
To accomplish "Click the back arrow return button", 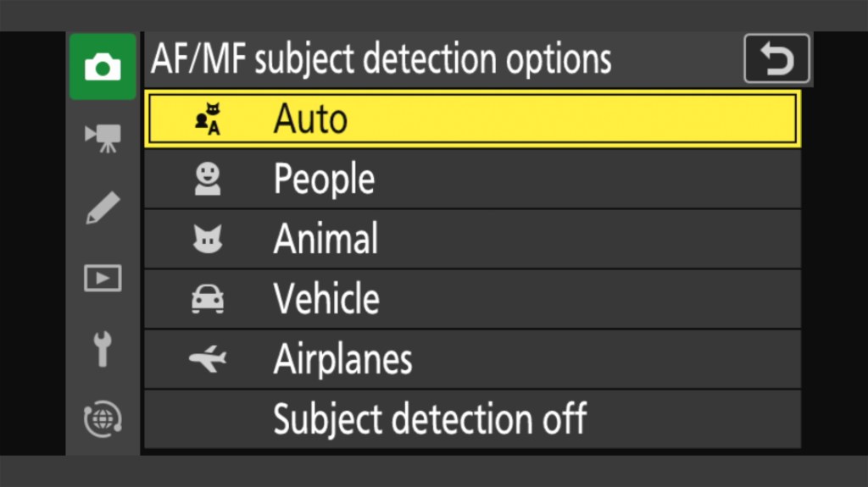I will (x=776, y=59).
